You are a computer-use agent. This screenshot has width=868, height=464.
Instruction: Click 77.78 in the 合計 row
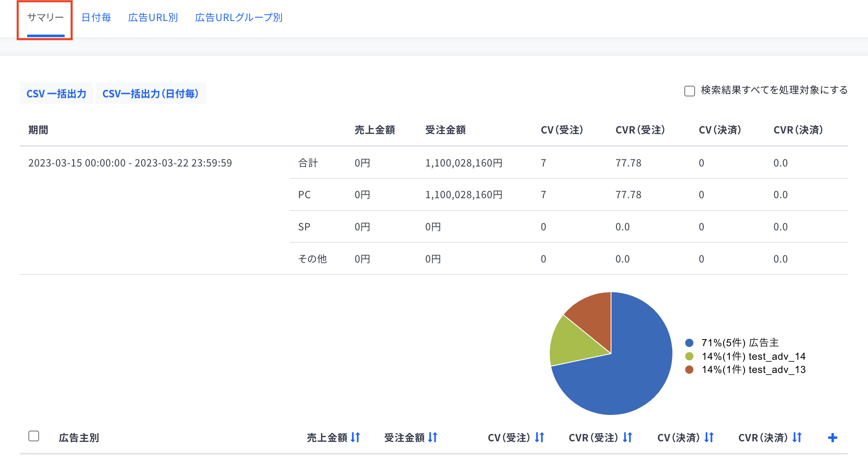pyautogui.click(x=628, y=163)
